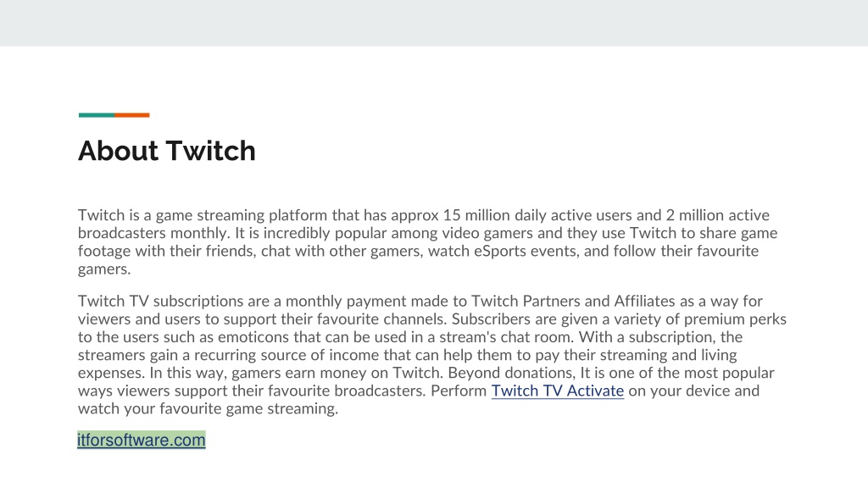Click the word 'gamers.' ending first paragraph
This screenshot has width=868, height=488.
click(104, 269)
